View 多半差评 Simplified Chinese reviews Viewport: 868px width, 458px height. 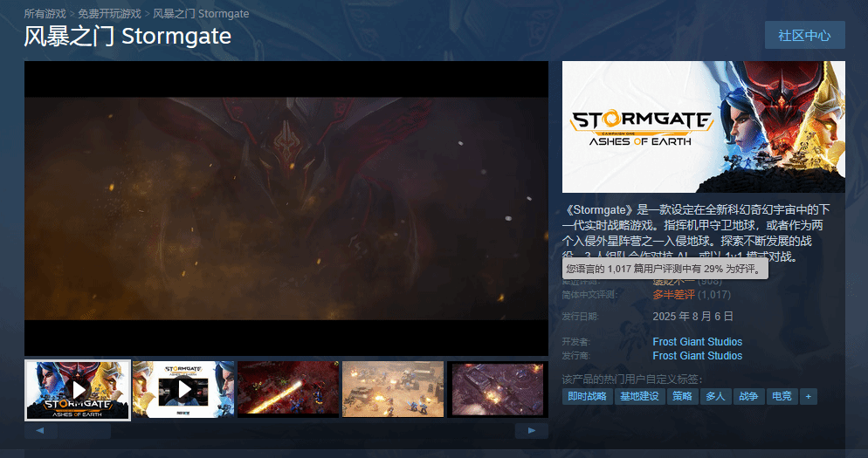673,295
